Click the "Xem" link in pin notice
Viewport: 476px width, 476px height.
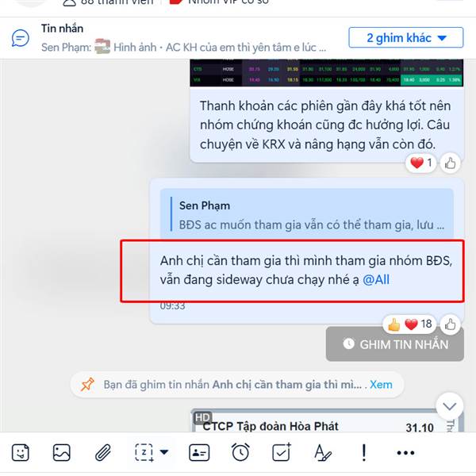click(x=381, y=385)
